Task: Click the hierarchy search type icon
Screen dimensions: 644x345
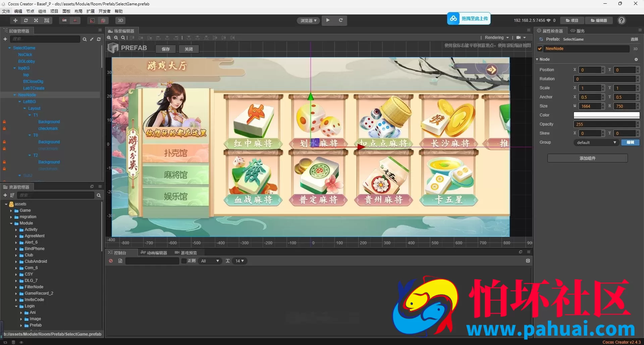Action: pos(85,39)
